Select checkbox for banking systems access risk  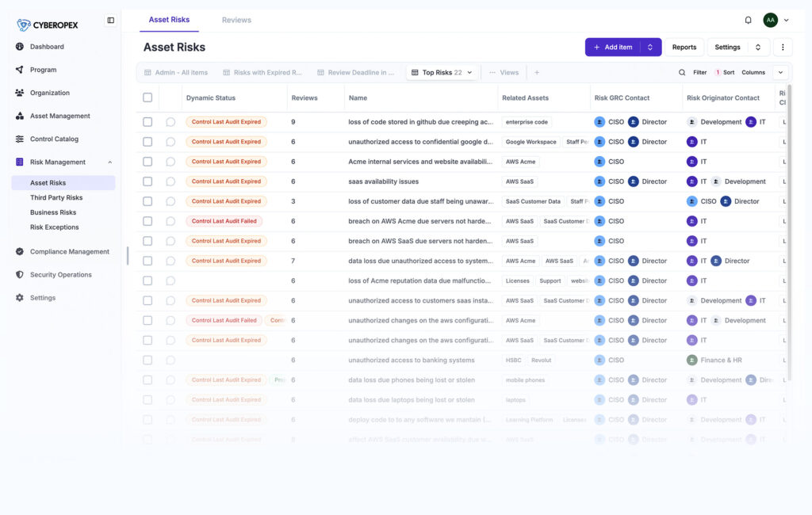[x=147, y=360]
